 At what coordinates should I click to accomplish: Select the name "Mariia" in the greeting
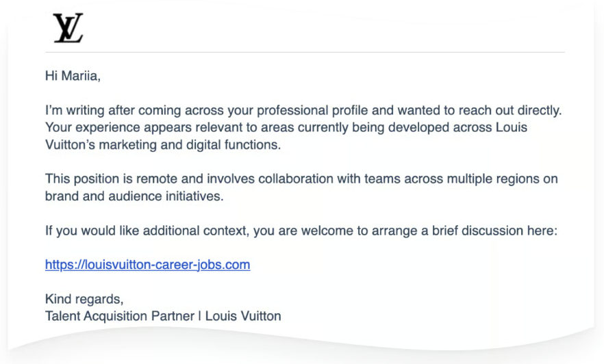(x=80, y=76)
